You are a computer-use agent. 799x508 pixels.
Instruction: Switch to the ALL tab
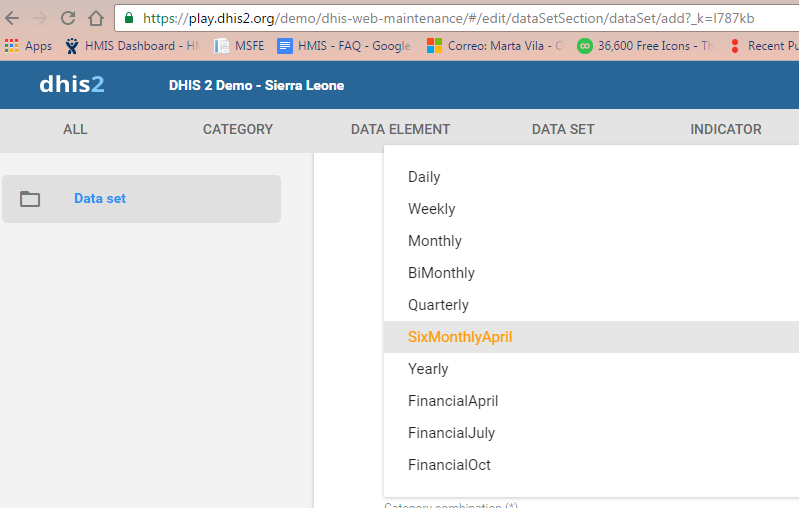(x=75, y=129)
